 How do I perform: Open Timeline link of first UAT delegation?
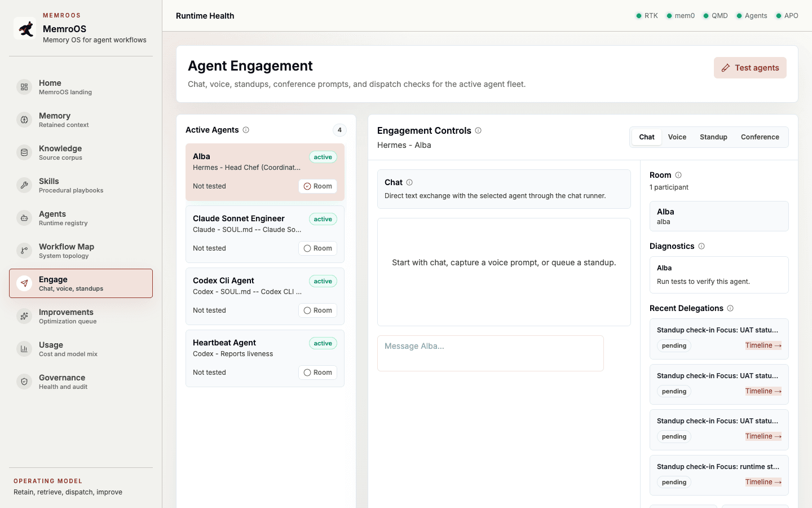pos(763,345)
